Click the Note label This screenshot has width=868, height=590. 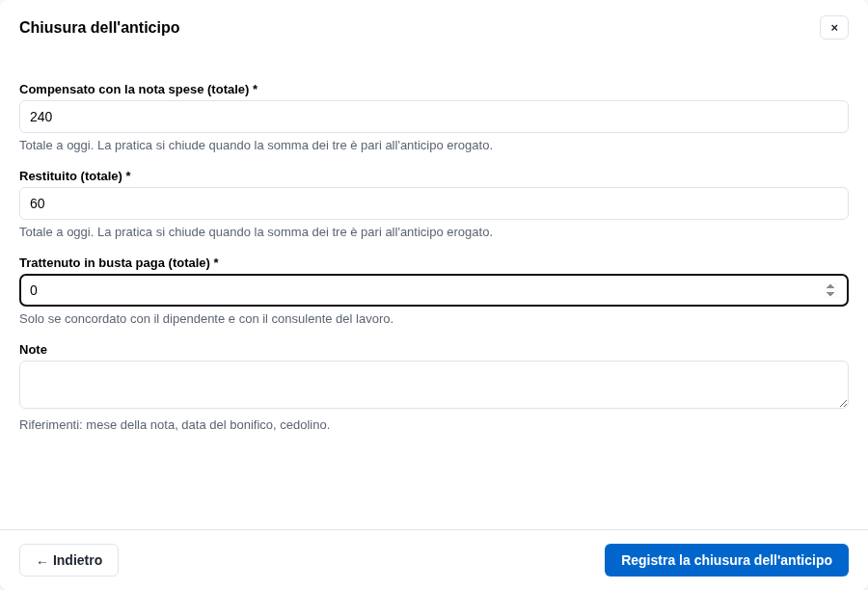(x=33, y=350)
